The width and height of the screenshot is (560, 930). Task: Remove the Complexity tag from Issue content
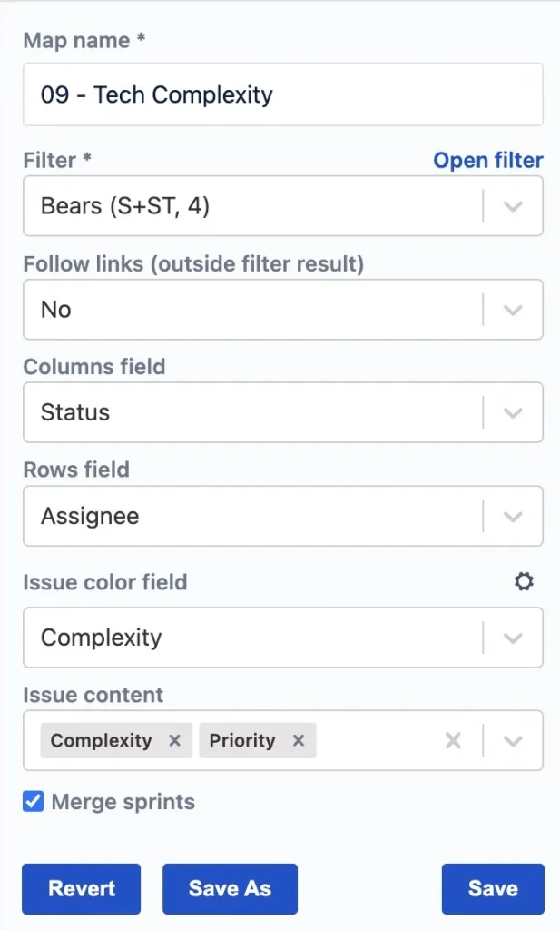coord(174,740)
